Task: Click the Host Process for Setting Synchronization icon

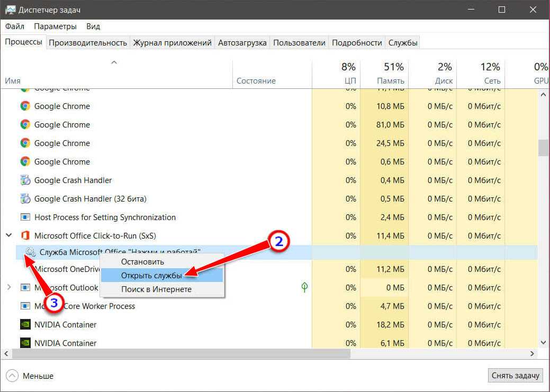Action: point(25,217)
